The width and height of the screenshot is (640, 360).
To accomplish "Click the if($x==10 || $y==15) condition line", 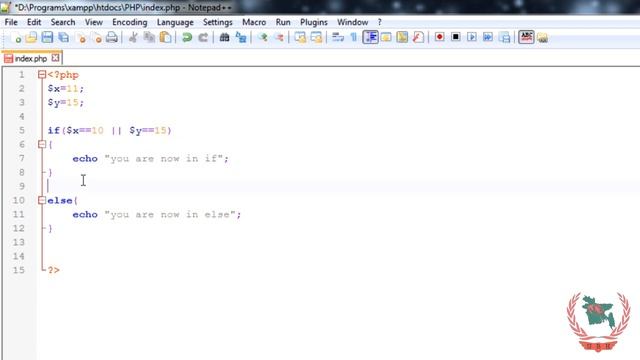I will 109,131.
